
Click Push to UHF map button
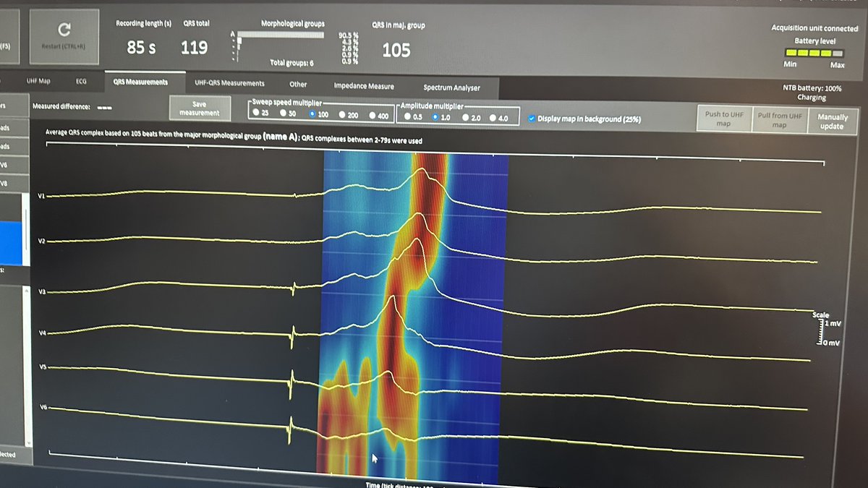click(x=723, y=119)
